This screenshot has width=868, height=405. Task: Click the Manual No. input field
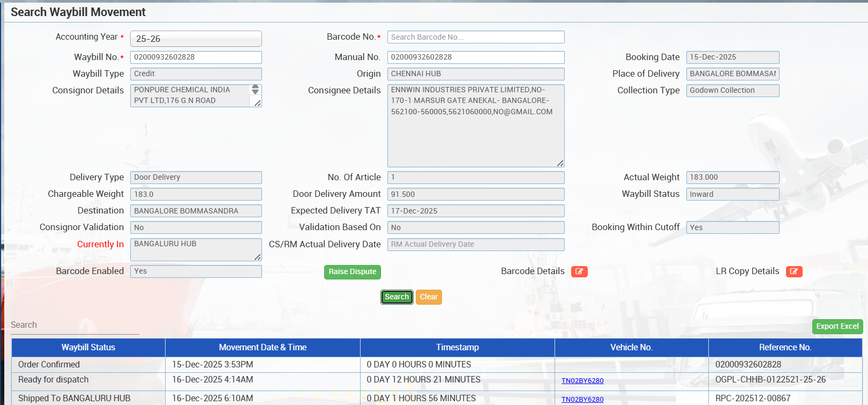pos(475,57)
